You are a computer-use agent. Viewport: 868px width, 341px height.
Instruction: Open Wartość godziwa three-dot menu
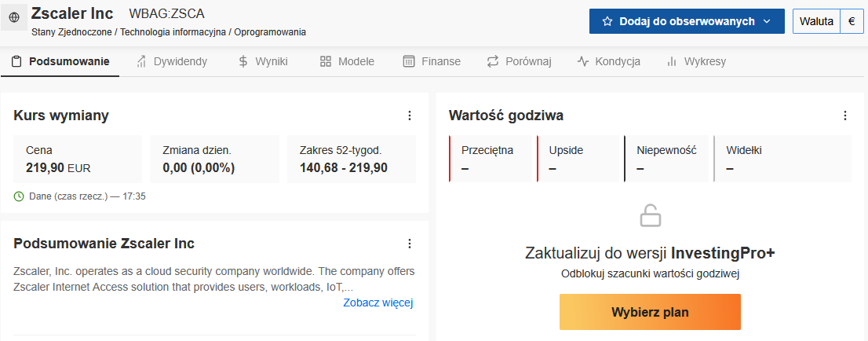[844, 115]
